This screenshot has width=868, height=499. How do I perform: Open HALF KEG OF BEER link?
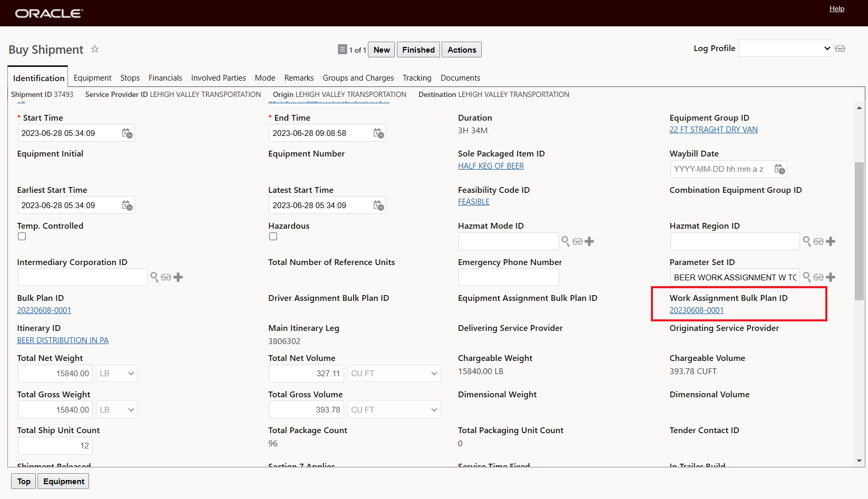click(x=491, y=166)
